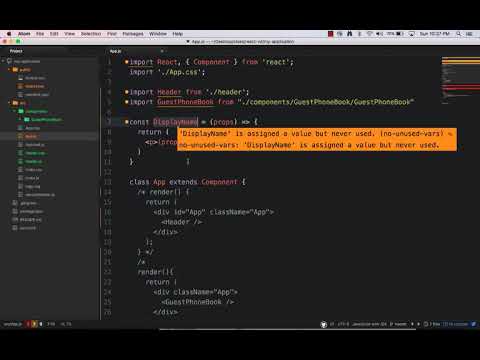
Task: Open the Window menu
Action: 158,34
